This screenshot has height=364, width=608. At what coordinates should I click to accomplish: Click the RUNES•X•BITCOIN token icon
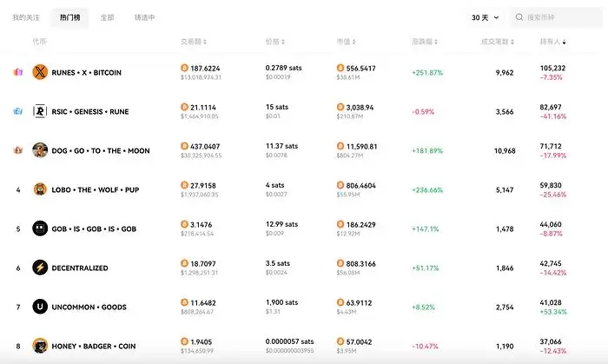[x=39, y=72]
